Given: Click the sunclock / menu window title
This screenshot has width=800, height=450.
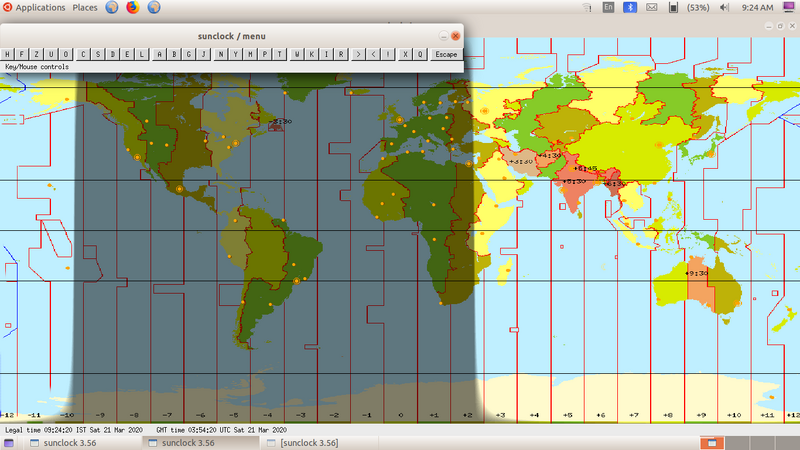Looking at the screenshot, I should click(232, 36).
